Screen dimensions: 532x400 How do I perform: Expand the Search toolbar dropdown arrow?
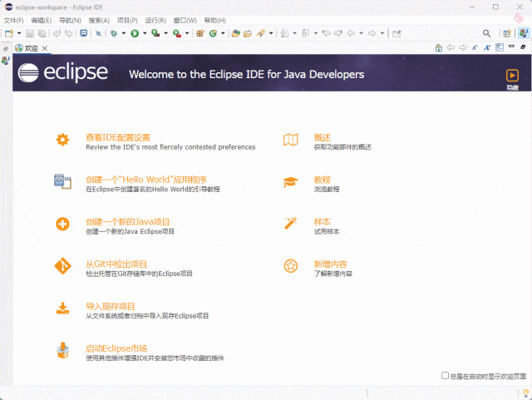pyautogui.click(x=271, y=33)
